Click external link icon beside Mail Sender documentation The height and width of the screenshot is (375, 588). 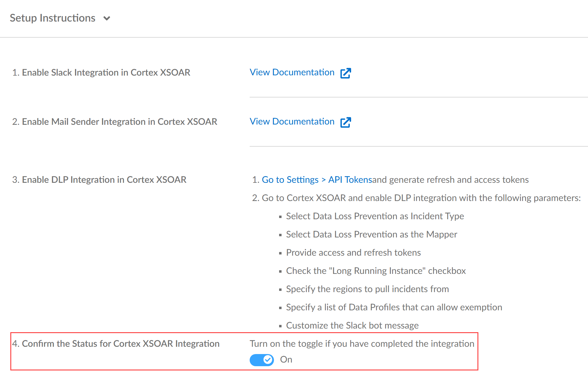tap(346, 122)
